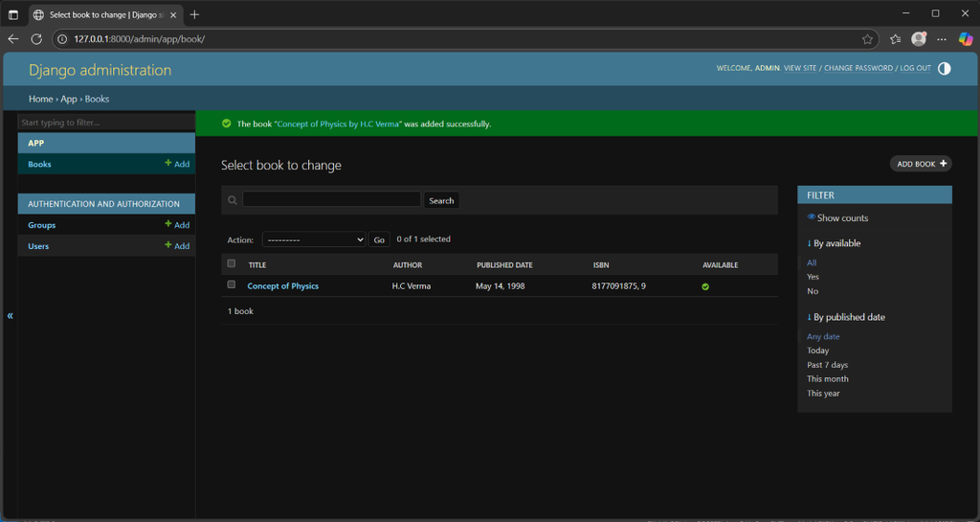The width and height of the screenshot is (980, 522).
Task: Go to Home in the breadcrumb
Action: coord(40,99)
